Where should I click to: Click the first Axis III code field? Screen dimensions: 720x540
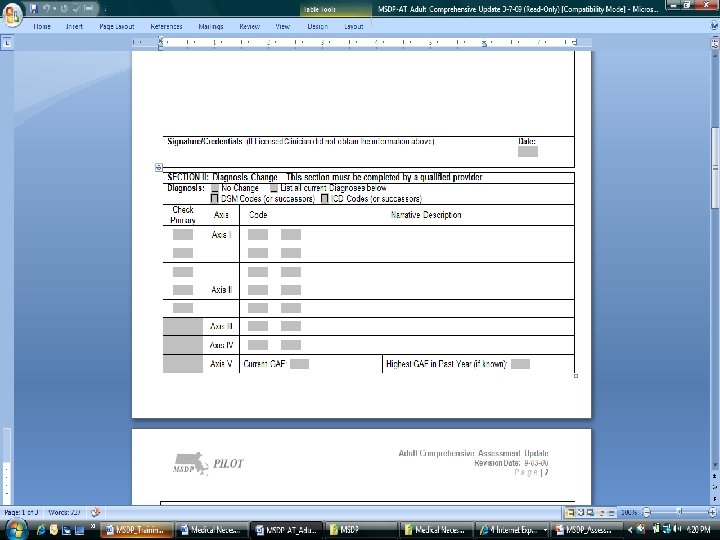point(258,326)
